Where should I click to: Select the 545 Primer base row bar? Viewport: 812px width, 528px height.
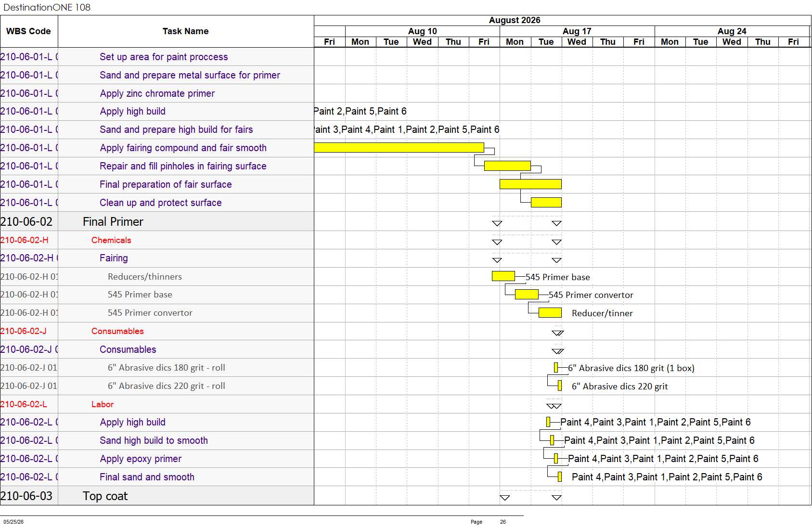527,294
